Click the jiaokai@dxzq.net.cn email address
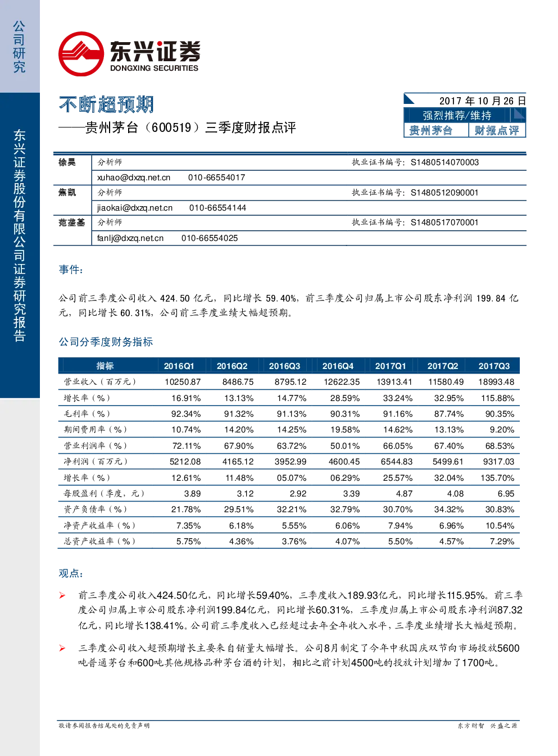558x756 pixels. (135, 208)
